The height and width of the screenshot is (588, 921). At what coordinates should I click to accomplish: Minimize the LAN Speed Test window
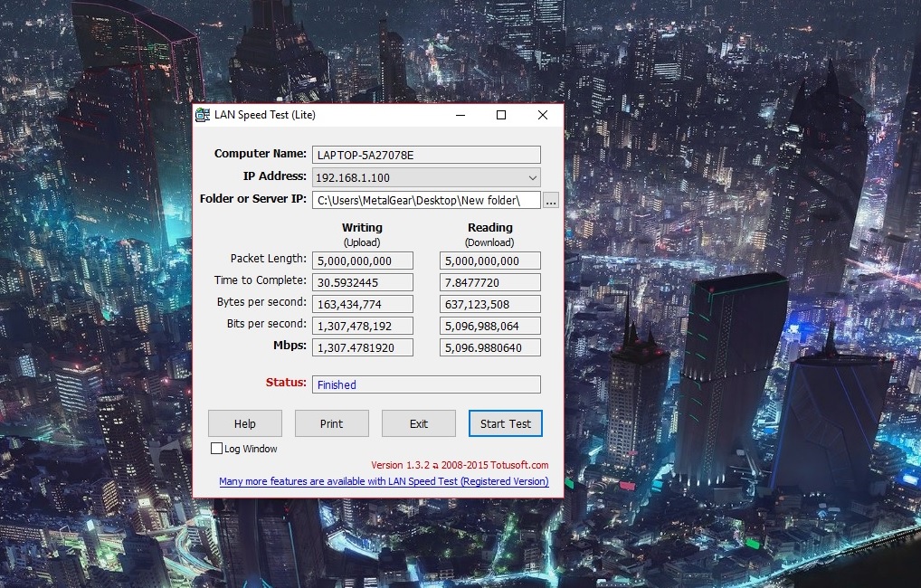[x=460, y=115]
